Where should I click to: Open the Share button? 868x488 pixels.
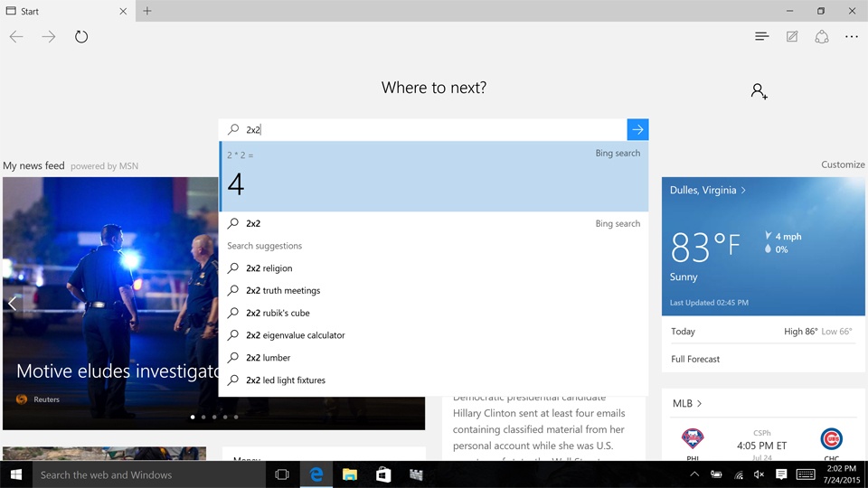pos(822,36)
